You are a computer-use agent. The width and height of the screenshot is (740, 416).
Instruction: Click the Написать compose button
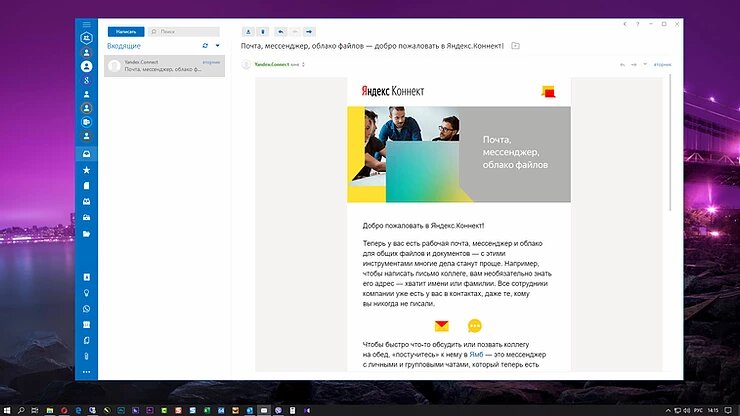[x=126, y=32]
